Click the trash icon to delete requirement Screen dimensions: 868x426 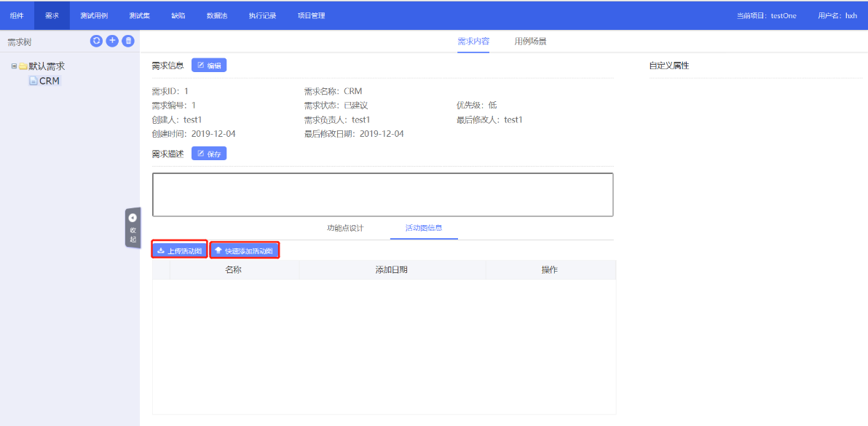pos(128,41)
